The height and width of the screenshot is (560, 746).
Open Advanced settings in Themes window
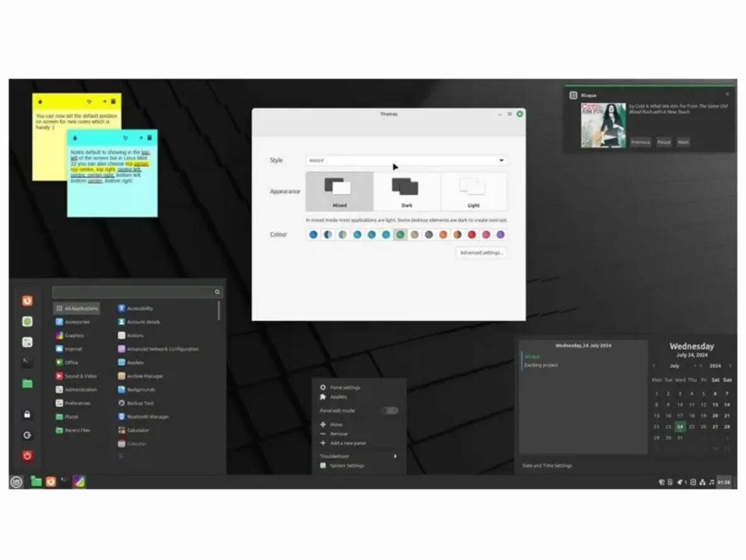point(481,252)
